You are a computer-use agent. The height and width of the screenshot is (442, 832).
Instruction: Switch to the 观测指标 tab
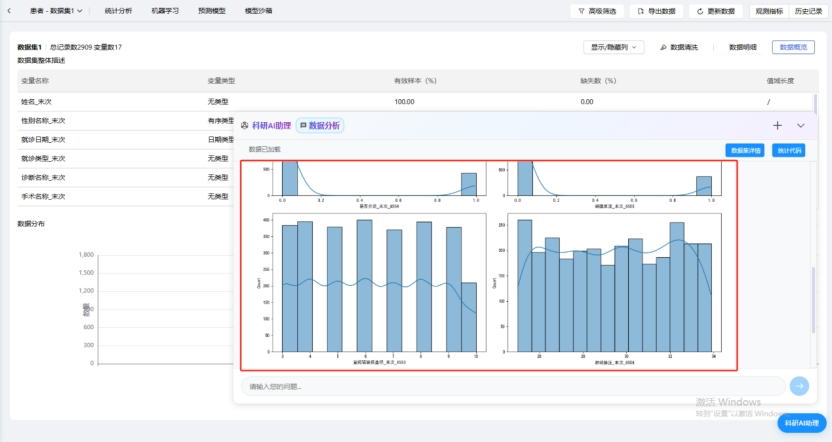click(769, 11)
